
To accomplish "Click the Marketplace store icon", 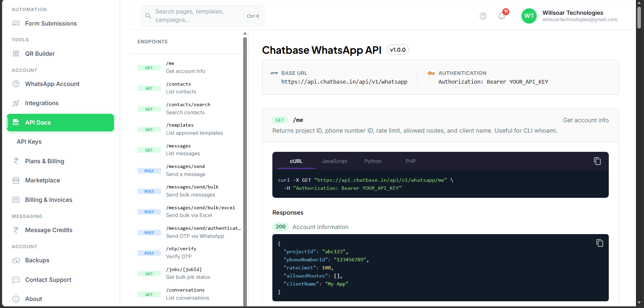I will point(16,180).
